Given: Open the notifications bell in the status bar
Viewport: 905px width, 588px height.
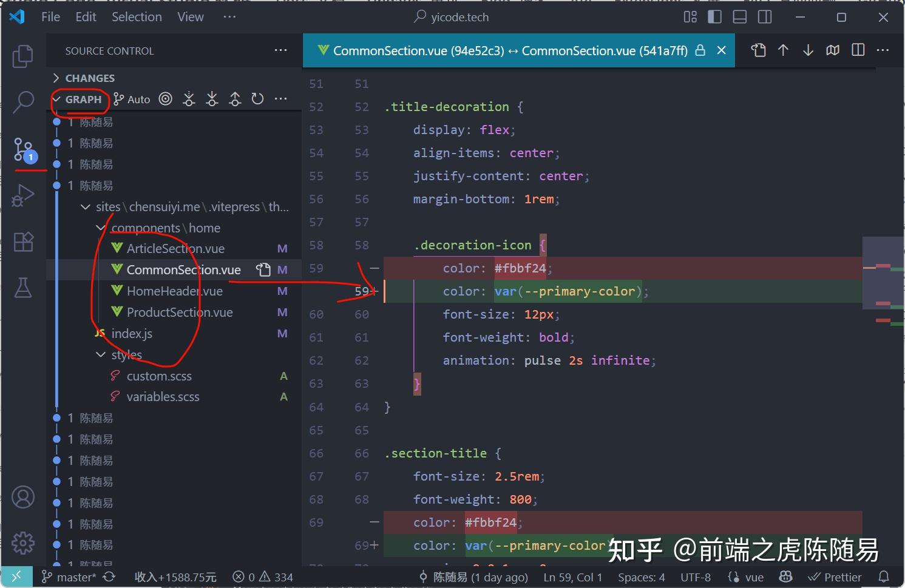Looking at the screenshot, I should (x=885, y=576).
